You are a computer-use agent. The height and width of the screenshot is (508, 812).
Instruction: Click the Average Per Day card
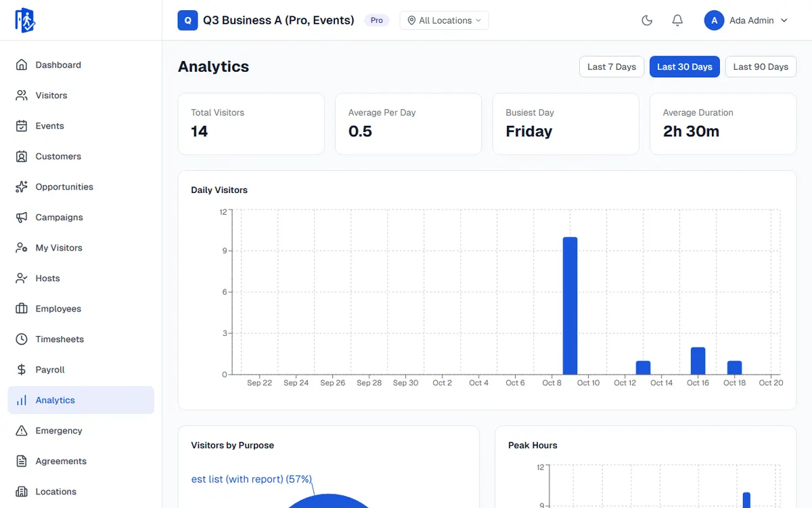pyautogui.click(x=408, y=124)
